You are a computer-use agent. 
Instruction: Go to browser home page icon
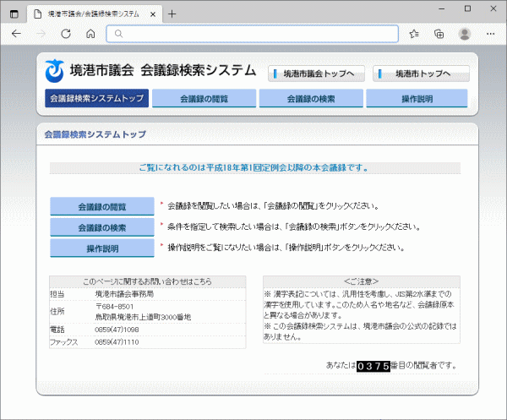click(x=90, y=34)
